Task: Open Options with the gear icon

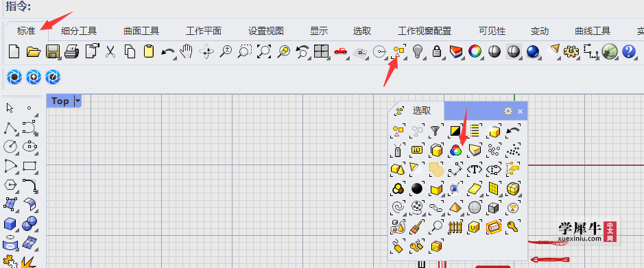Action: pos(571,51)
